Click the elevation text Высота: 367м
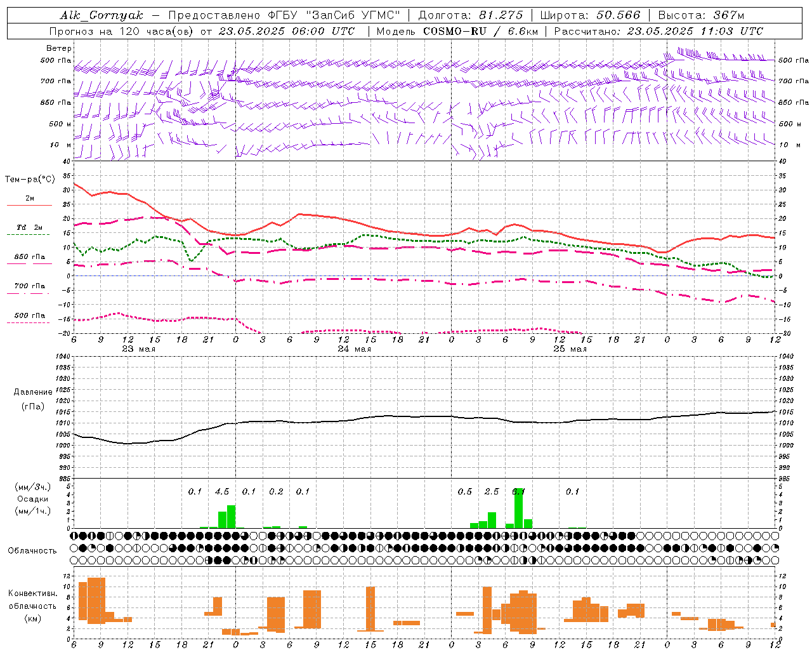The width and height of the screenshot is (812, 650). point(701,15)
